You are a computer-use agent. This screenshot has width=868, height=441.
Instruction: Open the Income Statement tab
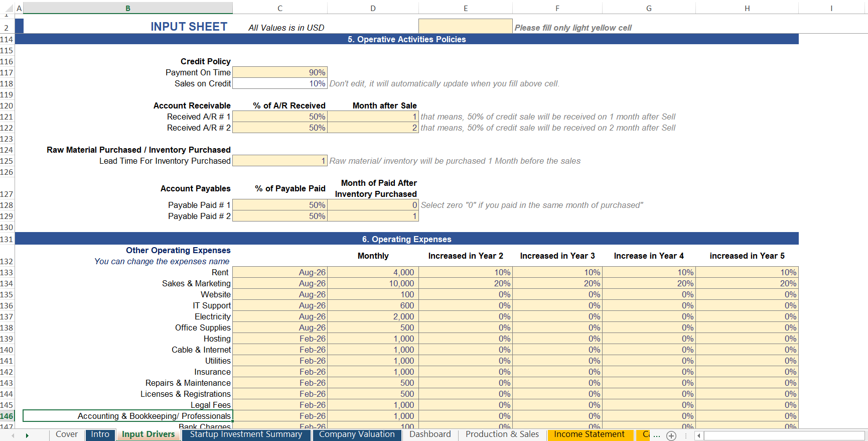(x=589, y=434)
